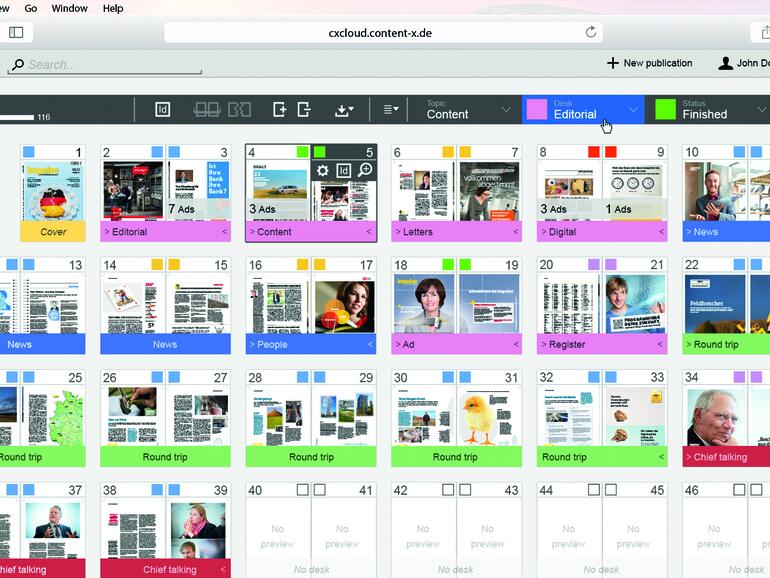The width and height of the screenshot is (770, 578).
Task: Toggle the status box on page 41
Action: (319, 490)
